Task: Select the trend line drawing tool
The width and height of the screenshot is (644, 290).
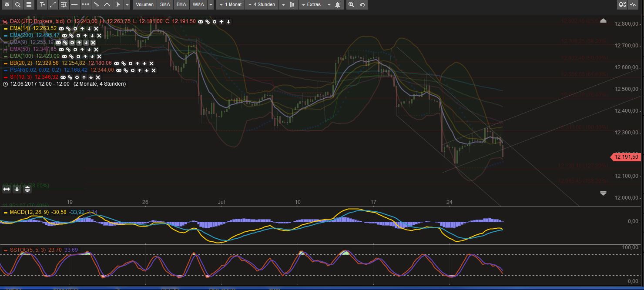Action: tap(53, 5)
